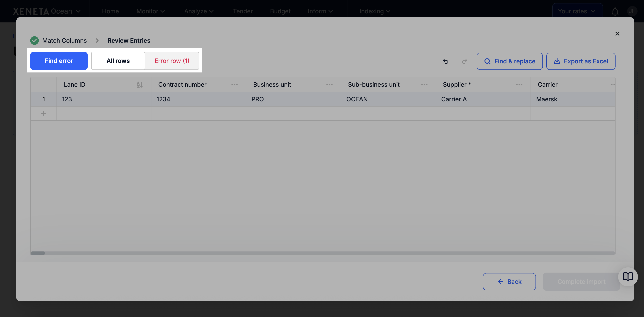Go to Match Columns step
This screenshot has width=644, height=317.
click(64, 41)
